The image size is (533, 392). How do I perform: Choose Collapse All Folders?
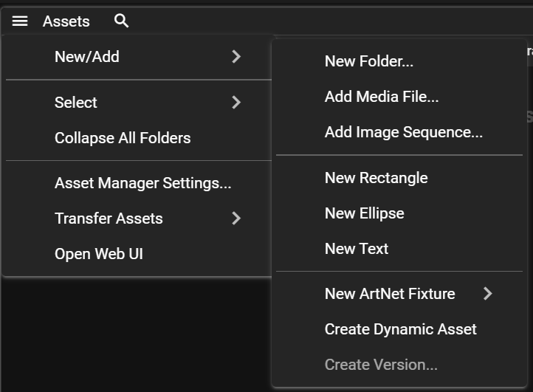pyautogui.click(x=123, y=138)
